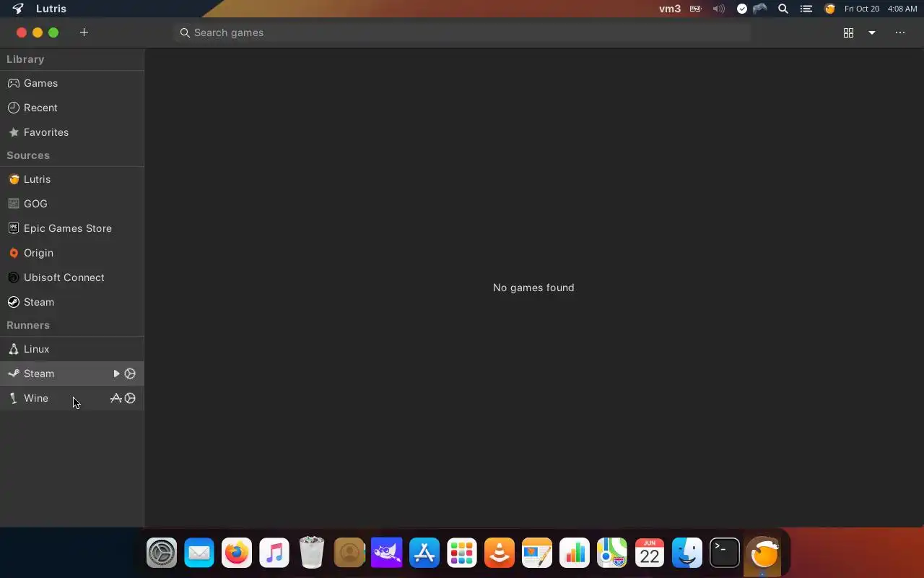Open Mail from the dock

point(199,554)
